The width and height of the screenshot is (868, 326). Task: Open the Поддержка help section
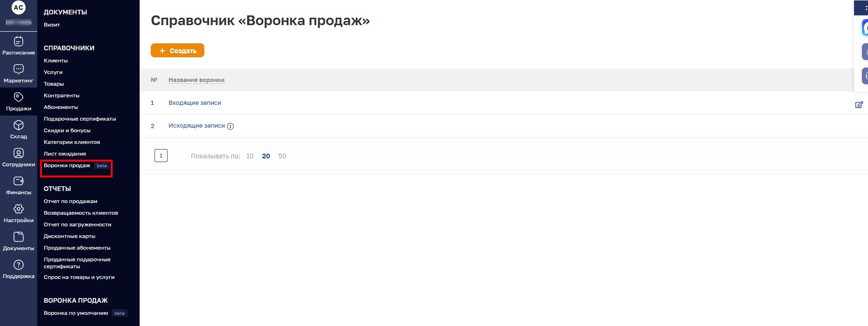(x=19, y=269)
